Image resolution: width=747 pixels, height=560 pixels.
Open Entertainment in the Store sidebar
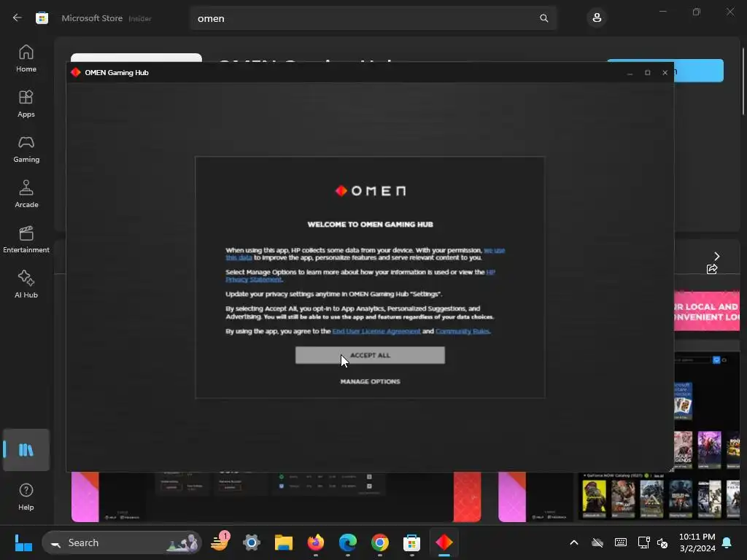coord(26,239)
